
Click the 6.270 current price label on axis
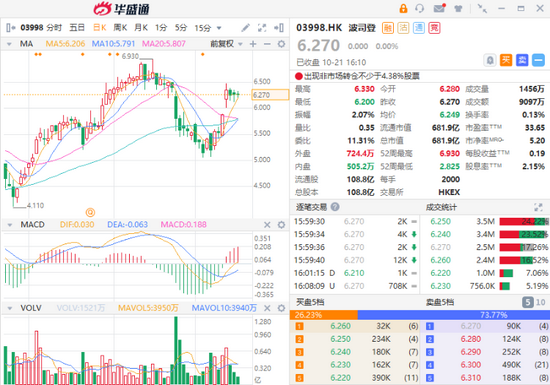point(270,95)
